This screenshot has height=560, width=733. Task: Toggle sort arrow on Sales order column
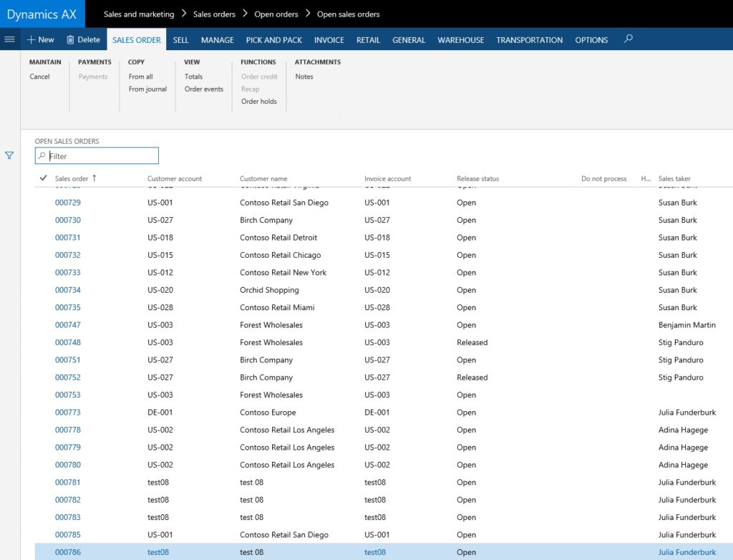94,178
